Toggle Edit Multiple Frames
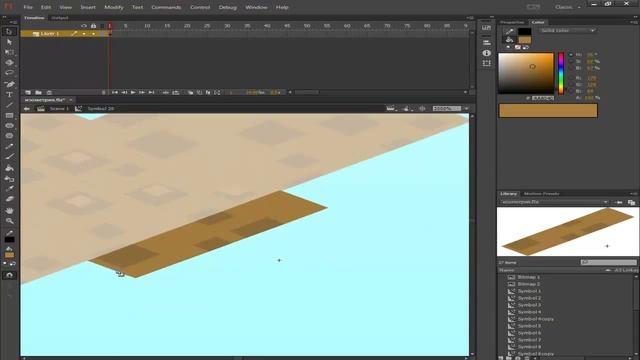Viewport: 640px width, 360px height. (208, 93)
